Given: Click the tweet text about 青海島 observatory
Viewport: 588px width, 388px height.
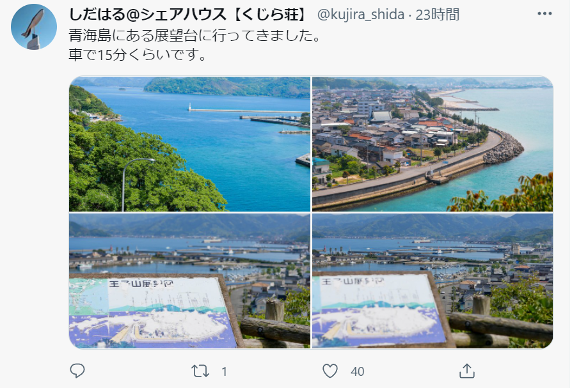Looking at the screenshot, I should (195, 36).
